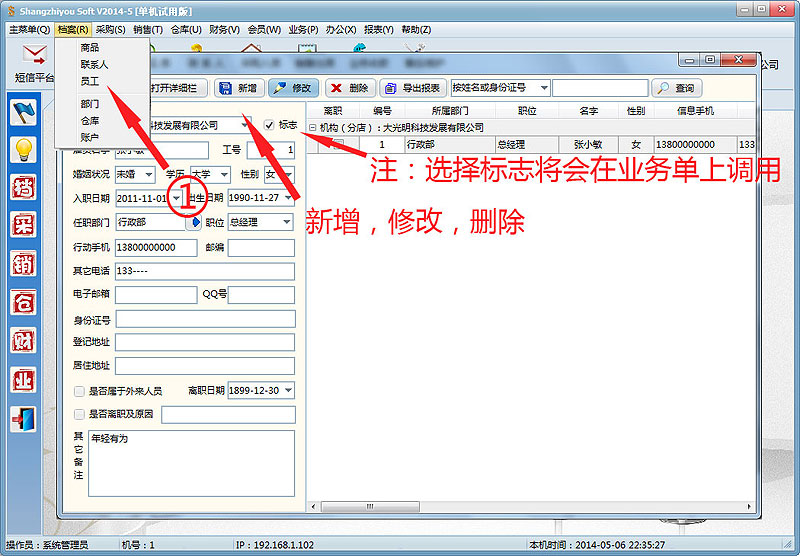This screenshot has height=556, width=800.
Task: Open the 离职日期 date dropdown
Action: (288, 391)
